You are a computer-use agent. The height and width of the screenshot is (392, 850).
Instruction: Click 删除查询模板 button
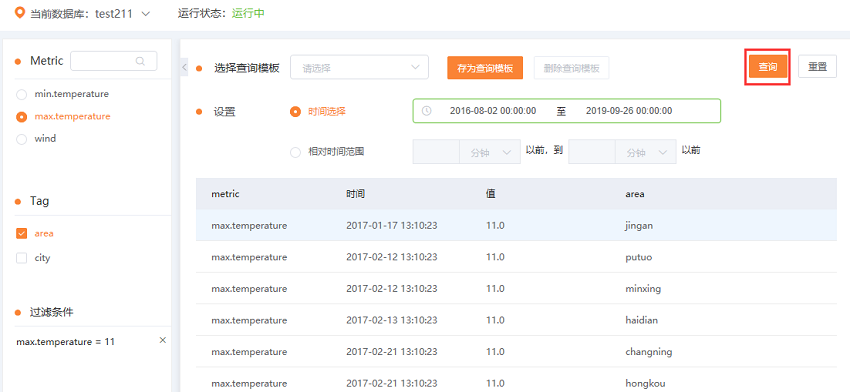pos(571,68)
